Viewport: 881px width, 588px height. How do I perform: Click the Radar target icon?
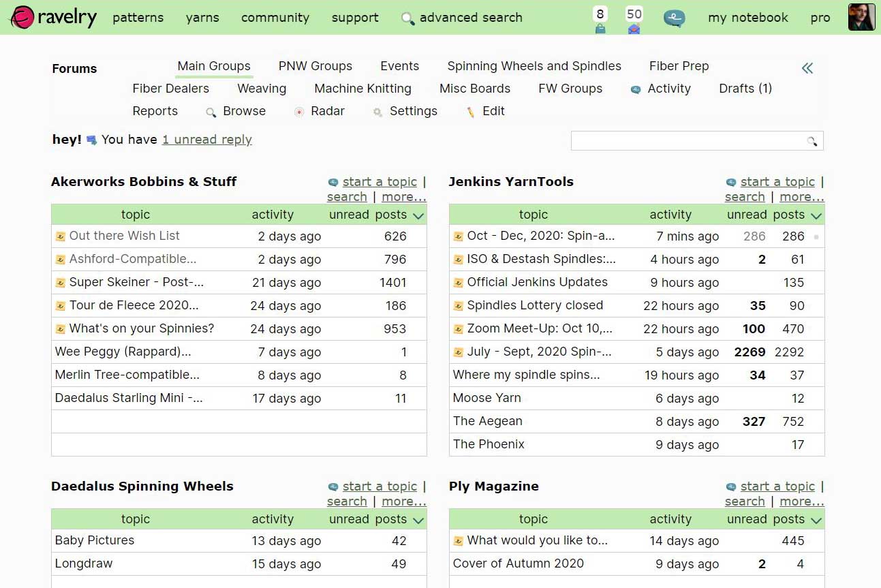coord(298,112)
